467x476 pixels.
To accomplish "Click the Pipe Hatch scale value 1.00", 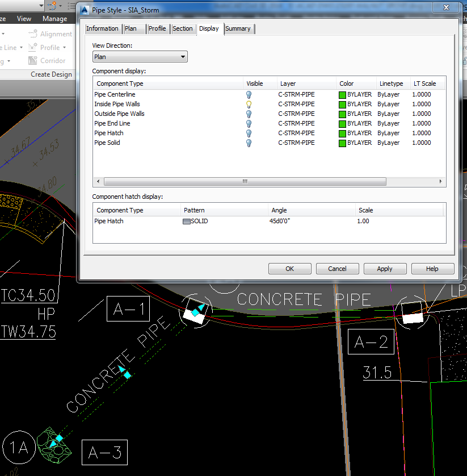I will pos(363,221).
